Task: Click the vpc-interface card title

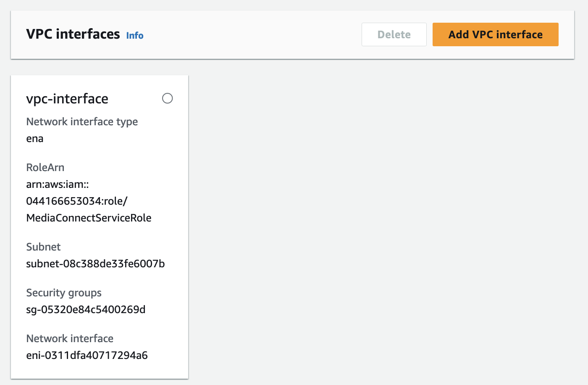Action: [x=67, y=99]
